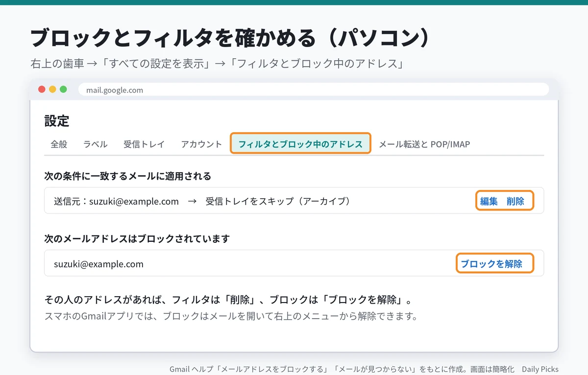Click the green maximize window dot
The width and height of the screenshot is (588, 375).
pos(63,90)
